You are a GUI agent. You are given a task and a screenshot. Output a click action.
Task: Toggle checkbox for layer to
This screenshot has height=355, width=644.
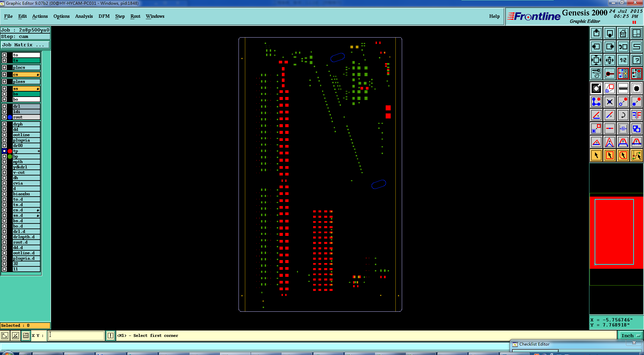pyautogui.click(x=4, y=55)
